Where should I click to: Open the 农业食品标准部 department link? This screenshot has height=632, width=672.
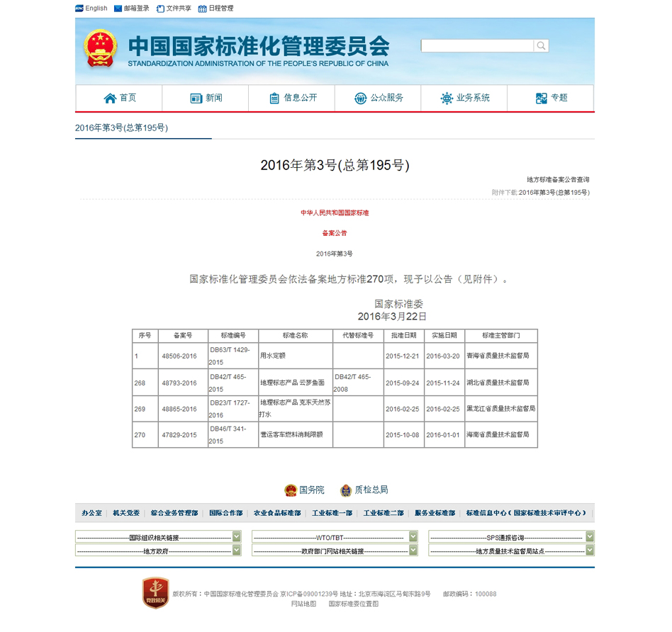pos(277,513)
